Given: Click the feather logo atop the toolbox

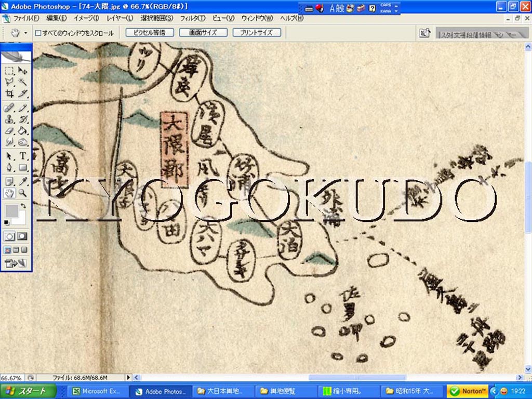Looking at the screenshot, I should [x=16, y=56].
